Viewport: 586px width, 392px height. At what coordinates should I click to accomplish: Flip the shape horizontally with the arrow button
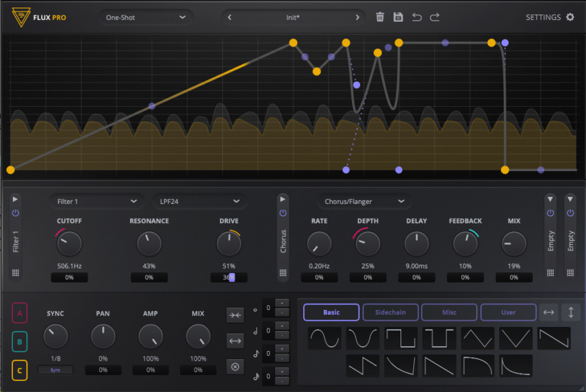548,312
